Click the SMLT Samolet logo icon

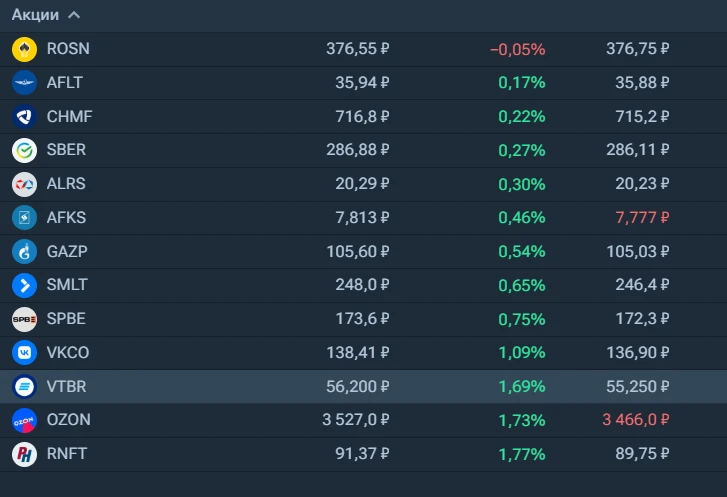coord(24,285)
